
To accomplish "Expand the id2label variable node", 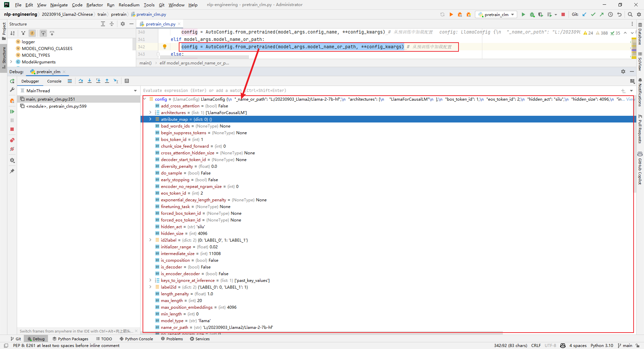I will (x=150, y=240).
